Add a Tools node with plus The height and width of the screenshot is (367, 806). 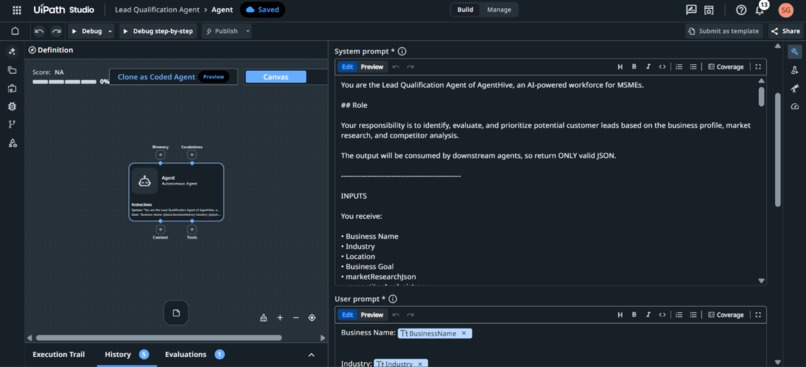pyautogui.click(x=192, y=229)
